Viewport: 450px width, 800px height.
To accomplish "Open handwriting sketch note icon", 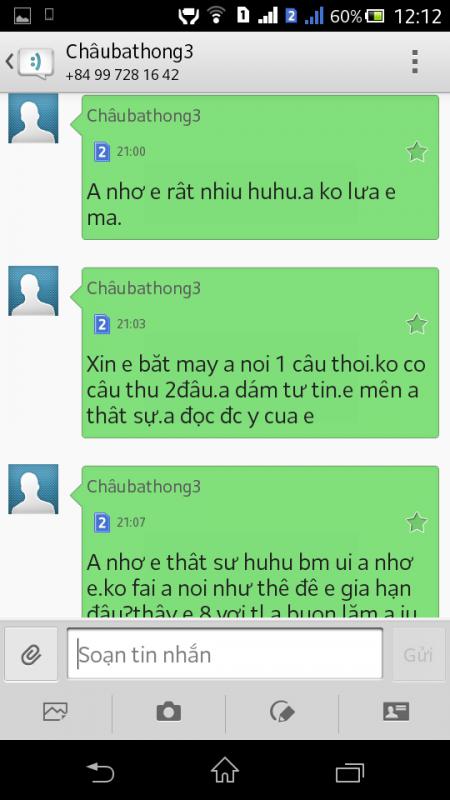I will pyautogui.click(x=282, y=711).
